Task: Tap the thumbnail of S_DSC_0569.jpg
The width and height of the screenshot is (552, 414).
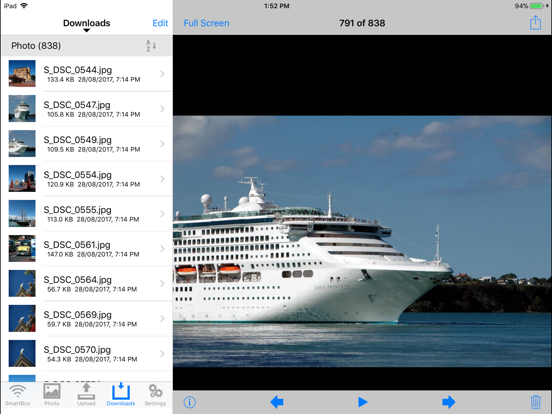Action: 22,318
